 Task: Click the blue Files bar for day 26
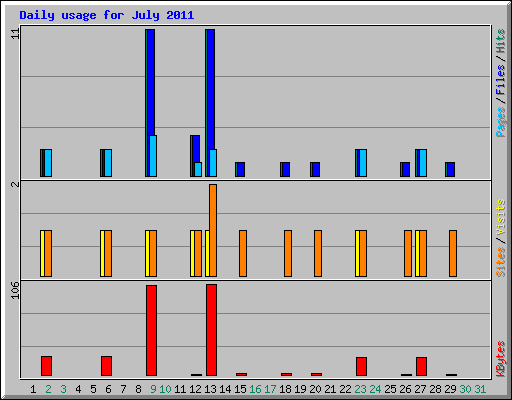pyautogui.click(x=406, y=169)
